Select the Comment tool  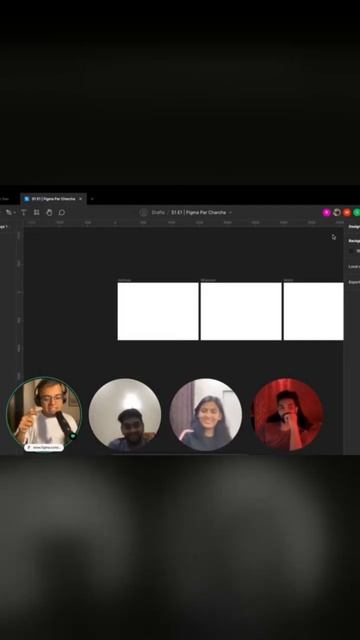click(62, 212)
